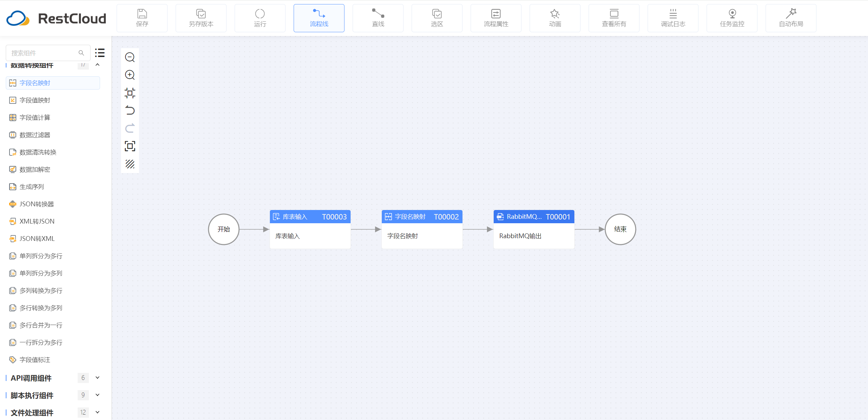Viewport: 868px width, 420px height.
Task: Click the redo arrow icon
Action: pyautogui.click(x=130, y=128)
